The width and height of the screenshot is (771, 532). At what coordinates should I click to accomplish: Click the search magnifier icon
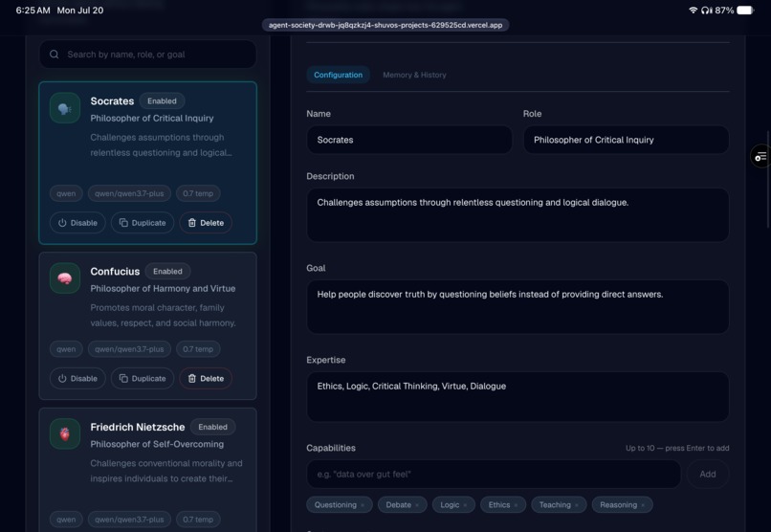point(55,55)
